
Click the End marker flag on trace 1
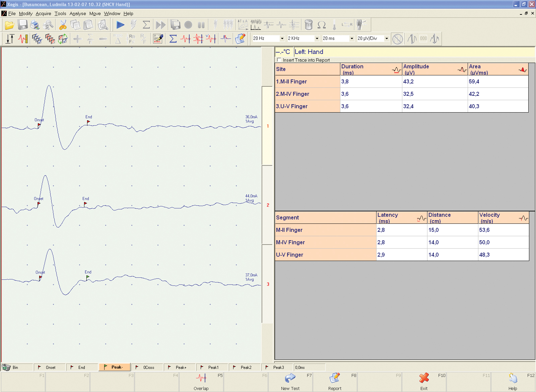click(88, 122)
